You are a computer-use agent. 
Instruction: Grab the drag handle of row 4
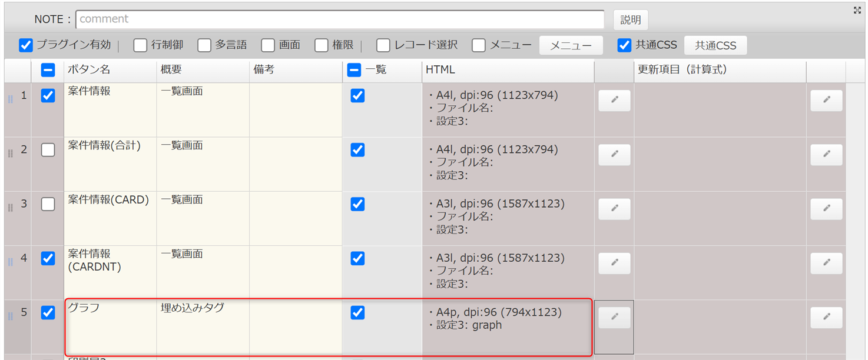pos(10,262)
